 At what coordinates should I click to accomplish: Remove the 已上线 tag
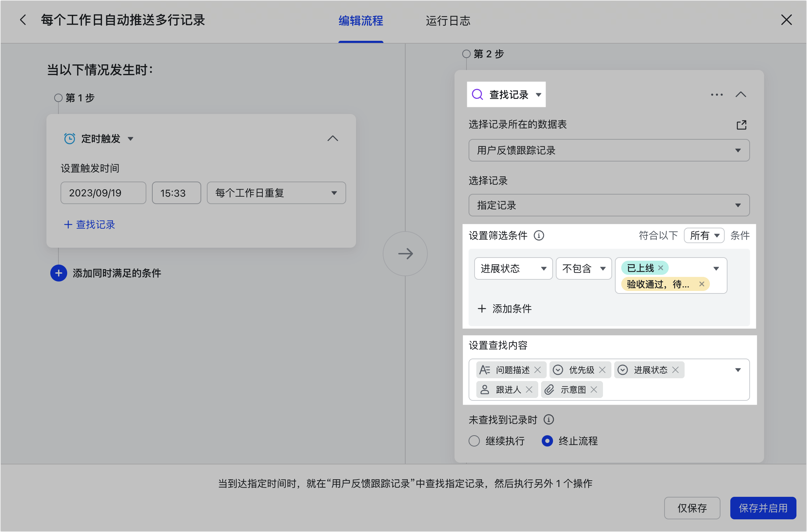pyautogui.click(x=661, y=268)
